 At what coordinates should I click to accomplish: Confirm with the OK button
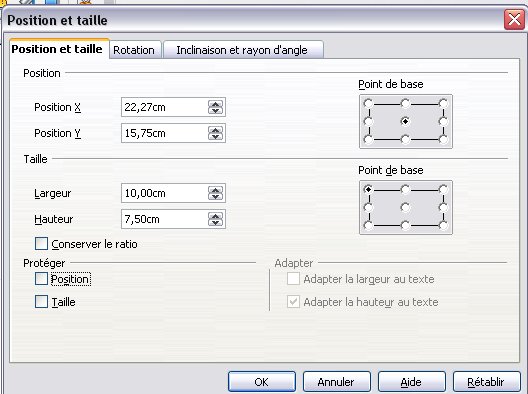pos(262,382)
